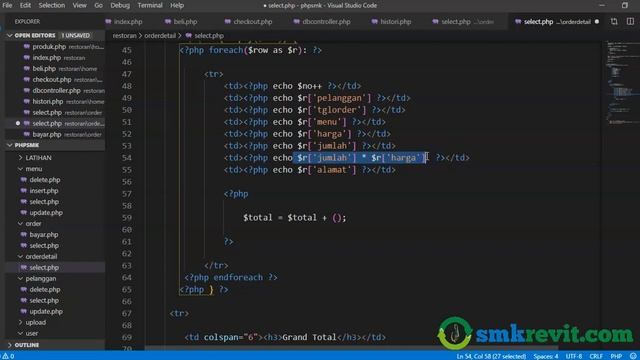Screen dimensions: 640x360
Task: Open the Go menu
Action: click(98, 5)
